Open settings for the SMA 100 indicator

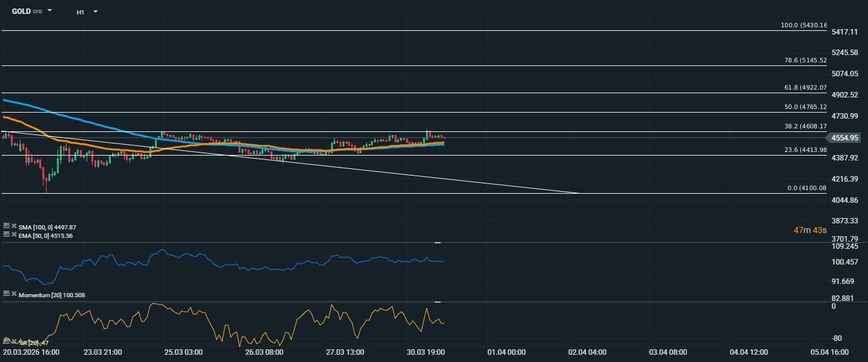(x=6, y=226)
